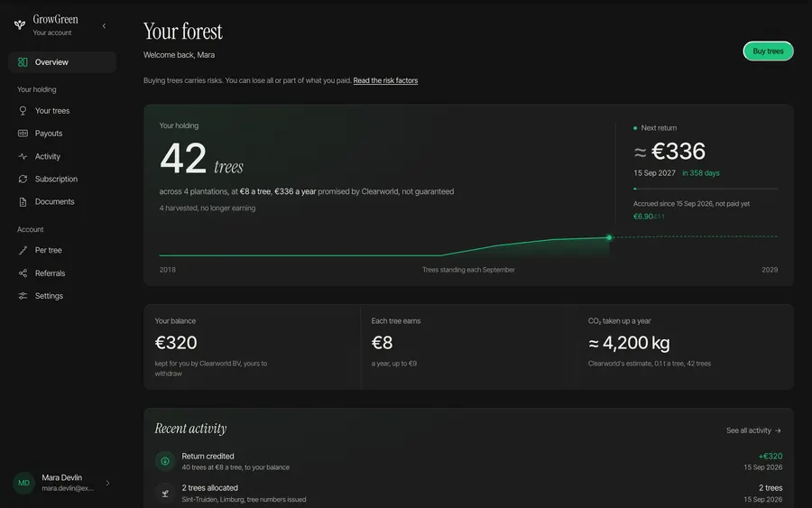
Task: Click the 2 trees allocated sprout icon
Action: pos(165,494)
